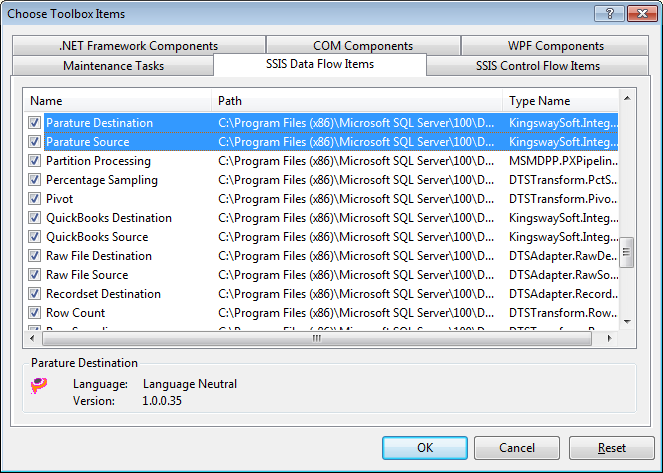
Task: Select the Partition Processing item
Action: point(98,161)
